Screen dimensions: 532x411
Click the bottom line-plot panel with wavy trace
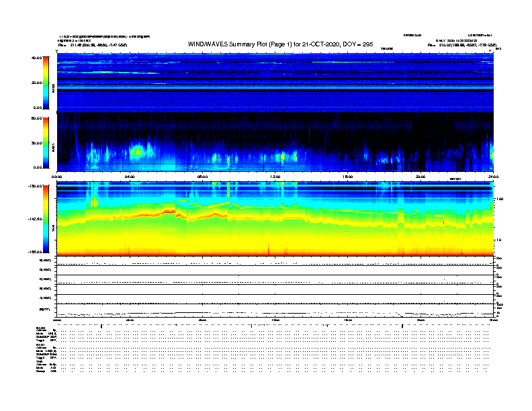click(x=275, y=310)
